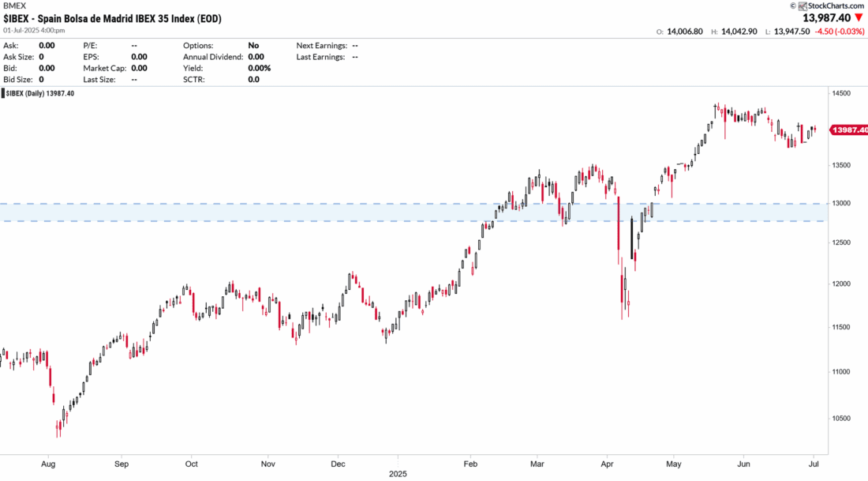Click the Feb label on date axis

[470, 464]
